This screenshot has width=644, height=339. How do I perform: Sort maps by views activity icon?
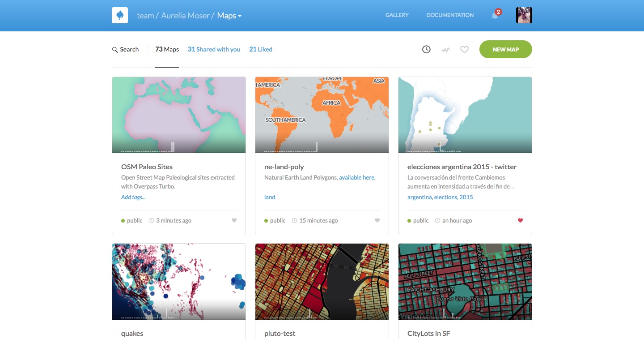click(445, 50)
